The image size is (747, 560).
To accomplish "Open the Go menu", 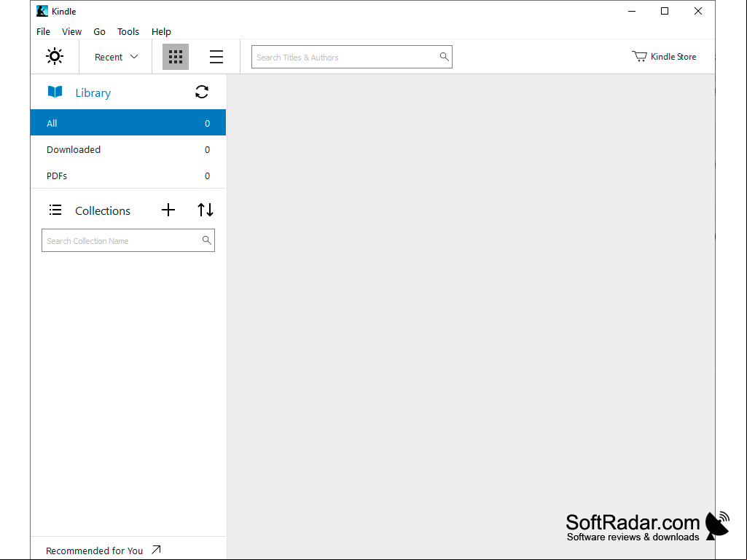I will pyautogui.click(x=99, y=32).
